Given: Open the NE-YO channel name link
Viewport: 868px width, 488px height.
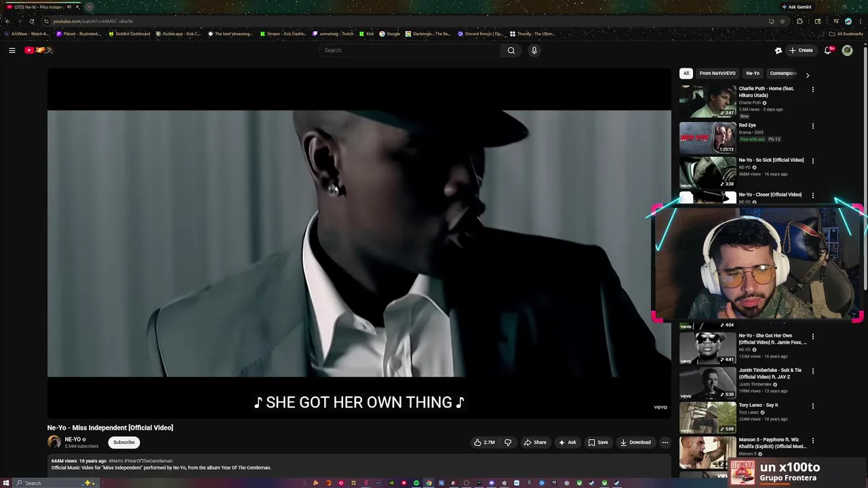Looking at the screenshot, I should coord(73,439).
